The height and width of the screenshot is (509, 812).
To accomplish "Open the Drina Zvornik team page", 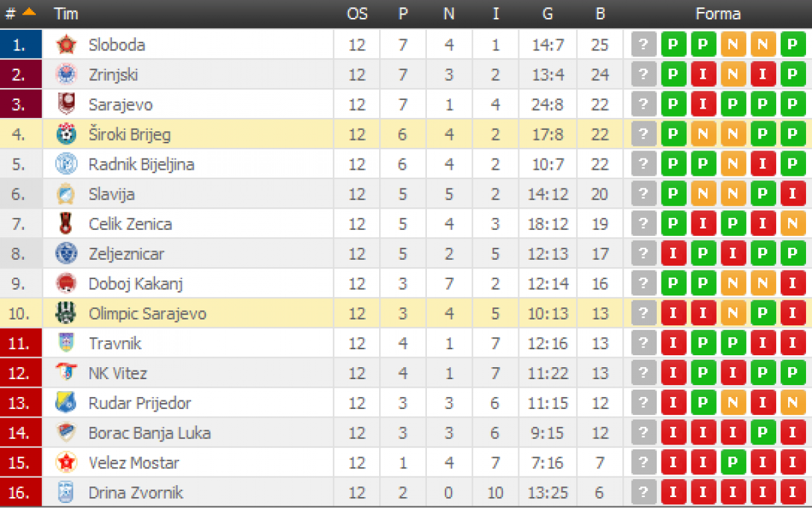I will tap(136, 492).
